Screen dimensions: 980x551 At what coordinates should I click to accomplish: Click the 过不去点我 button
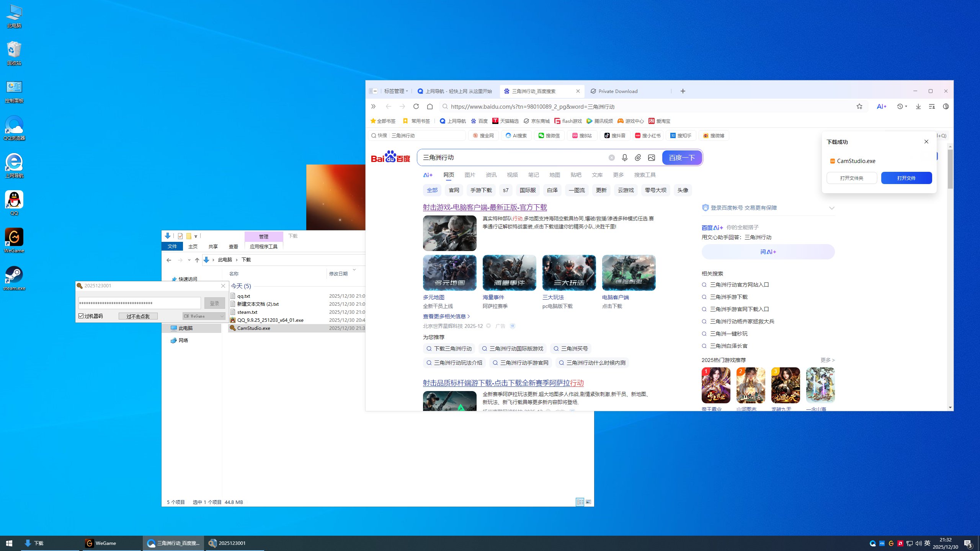[x=138, y=316]
